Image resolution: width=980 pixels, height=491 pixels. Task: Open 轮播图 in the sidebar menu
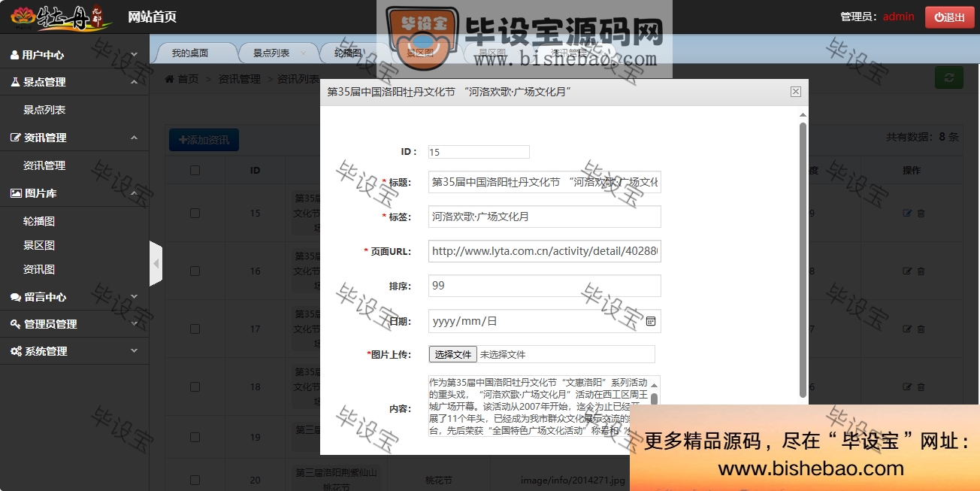39,221
